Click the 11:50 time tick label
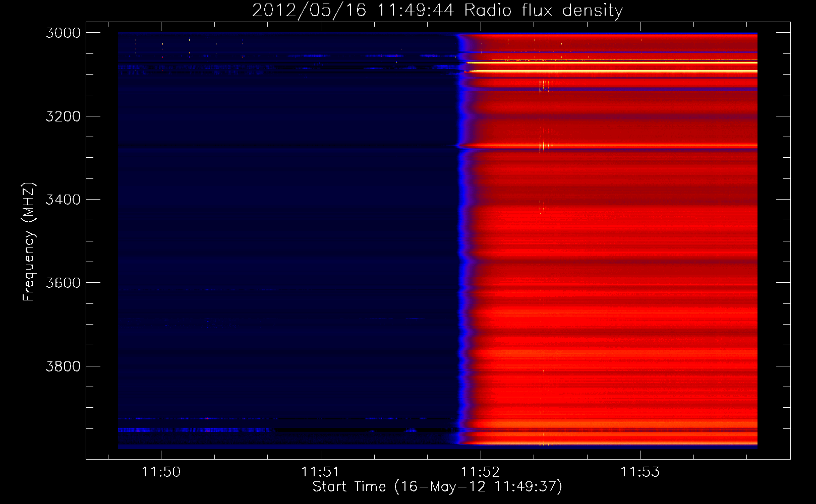This screenshot has width=816, height=504. coord(161,472)
